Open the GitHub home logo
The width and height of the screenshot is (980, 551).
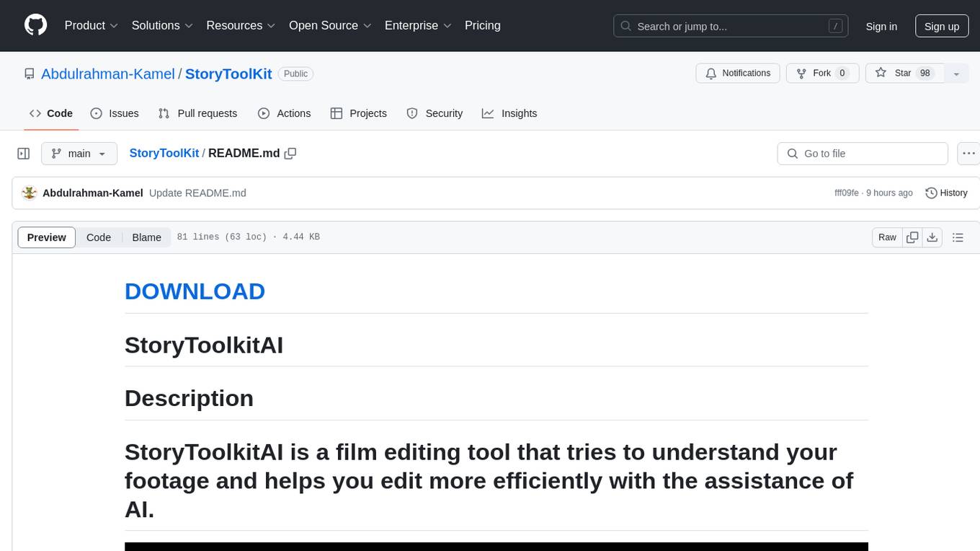coord(35,25)
